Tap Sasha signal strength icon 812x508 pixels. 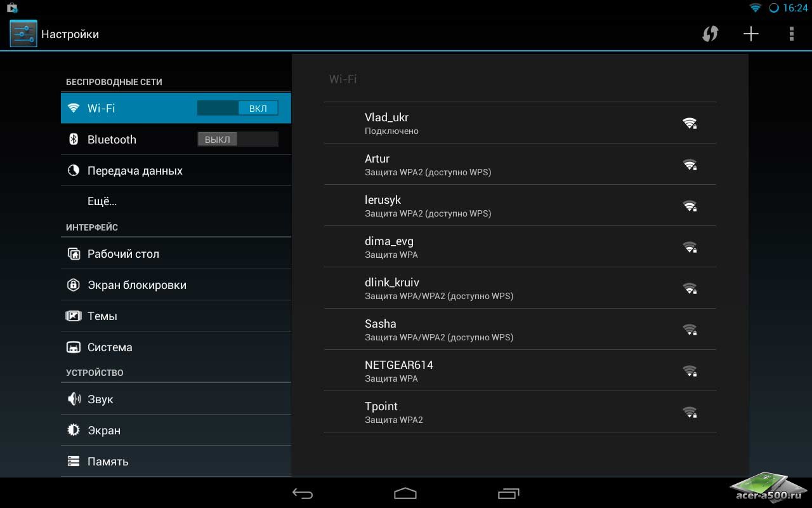coord(690,330)
